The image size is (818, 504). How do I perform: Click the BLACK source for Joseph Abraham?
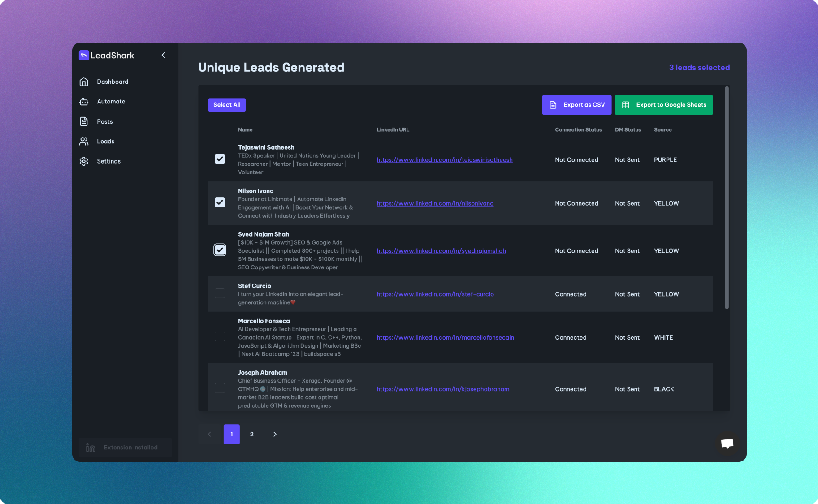664,389
